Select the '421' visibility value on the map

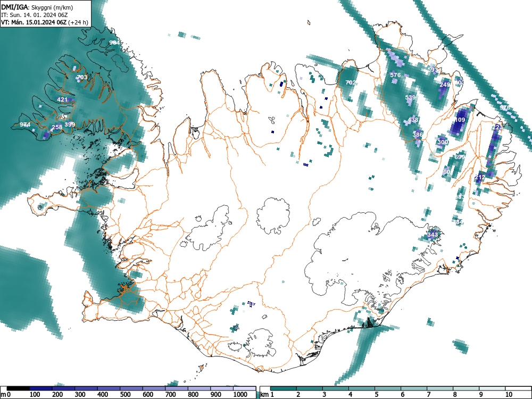pos(62,99)
